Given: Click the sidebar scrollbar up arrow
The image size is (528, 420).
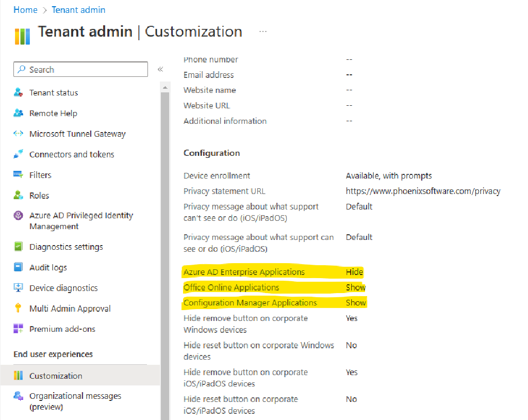Looking at the screenshot, I should 165,88.
